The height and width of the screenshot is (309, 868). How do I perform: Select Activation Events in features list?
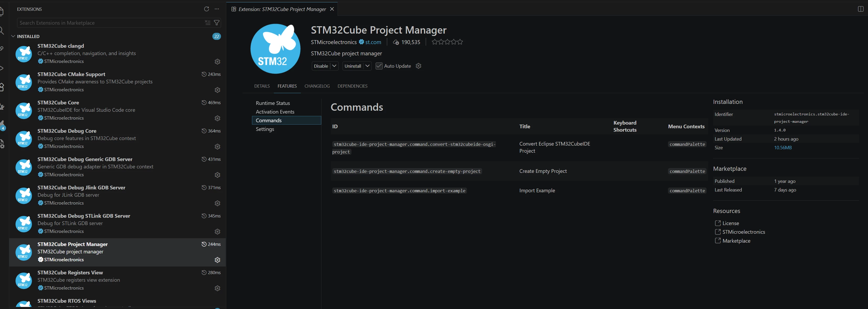pyautogui.click(x=286, y=112)
